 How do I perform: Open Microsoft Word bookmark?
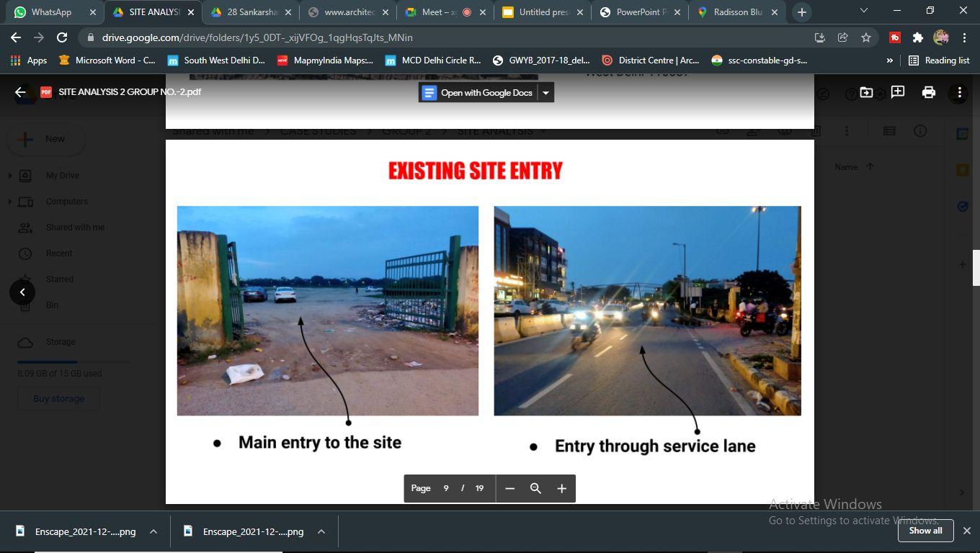107,60
